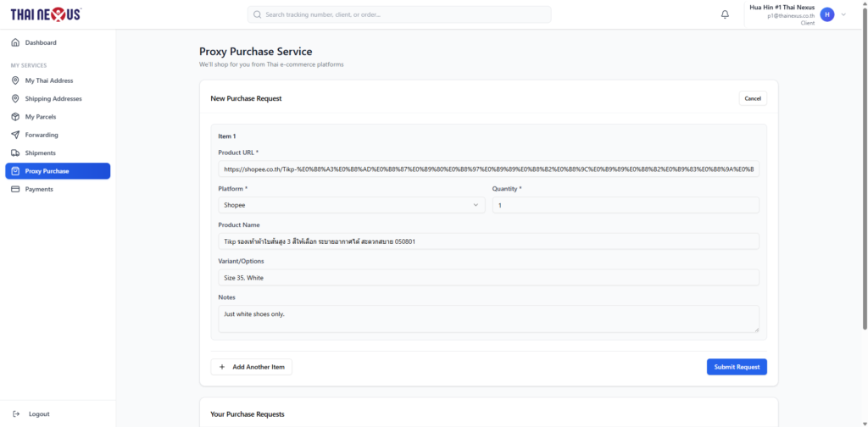The height and width of the screenshot is (427, 868).
Task: Click Add Another Item button
Action: click(251, 367)
